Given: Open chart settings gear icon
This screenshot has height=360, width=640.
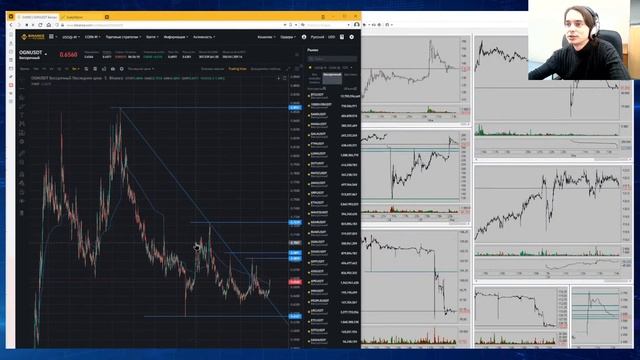Looking at the screenshot, I should pos(121,69).
